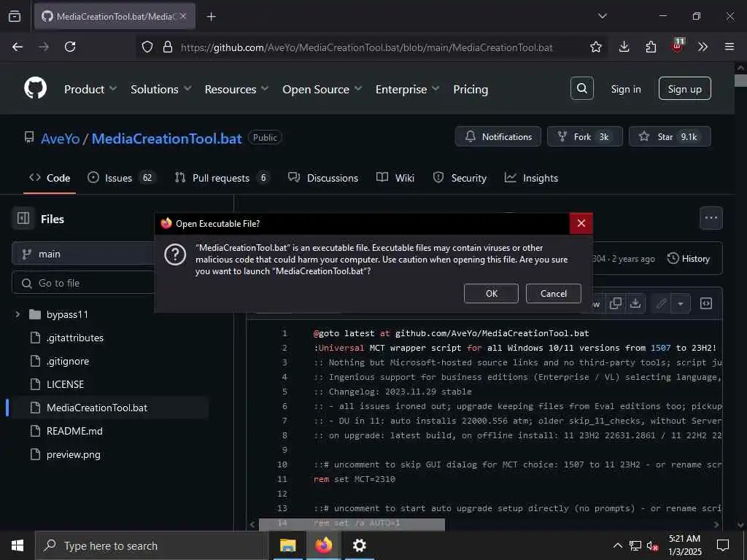
Task: Click the site padlock icon
Action: 167,47
